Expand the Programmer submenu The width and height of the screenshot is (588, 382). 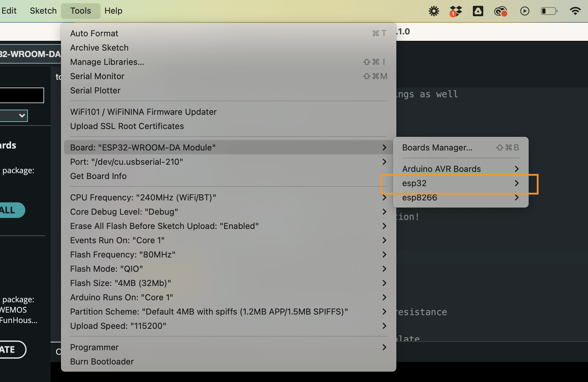tap(228, 347)
